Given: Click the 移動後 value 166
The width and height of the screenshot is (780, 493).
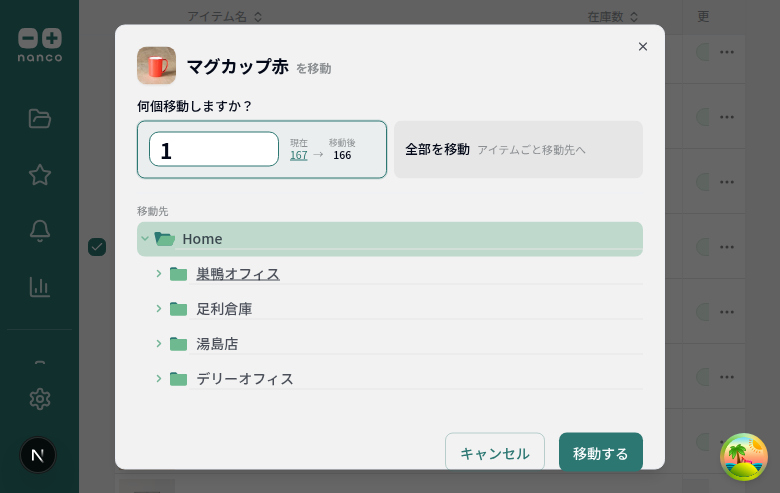Looking at the screenshot, I should point(342,155).
